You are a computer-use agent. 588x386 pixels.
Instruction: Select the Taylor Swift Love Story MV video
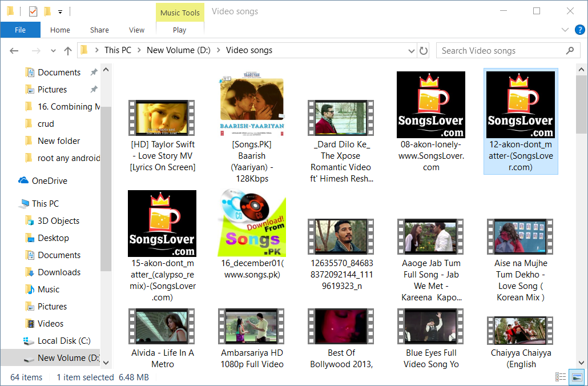pyautogui.click(x=162, y=136)
